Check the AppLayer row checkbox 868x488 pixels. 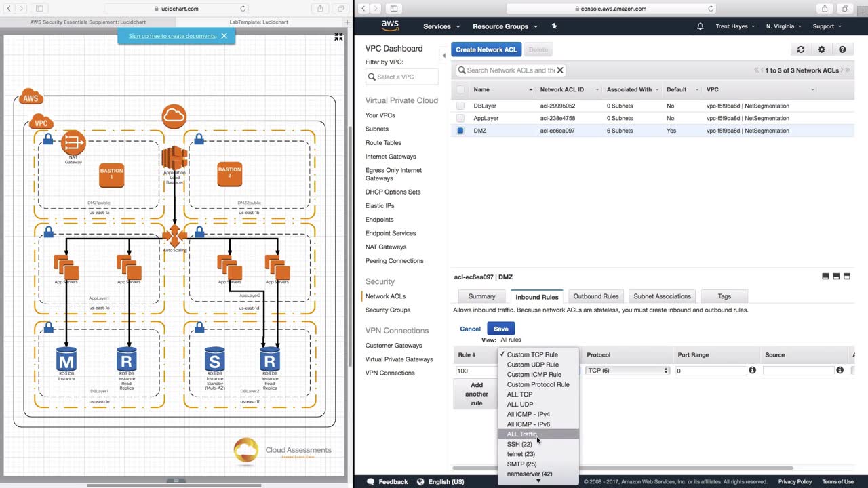coord(460,119)
